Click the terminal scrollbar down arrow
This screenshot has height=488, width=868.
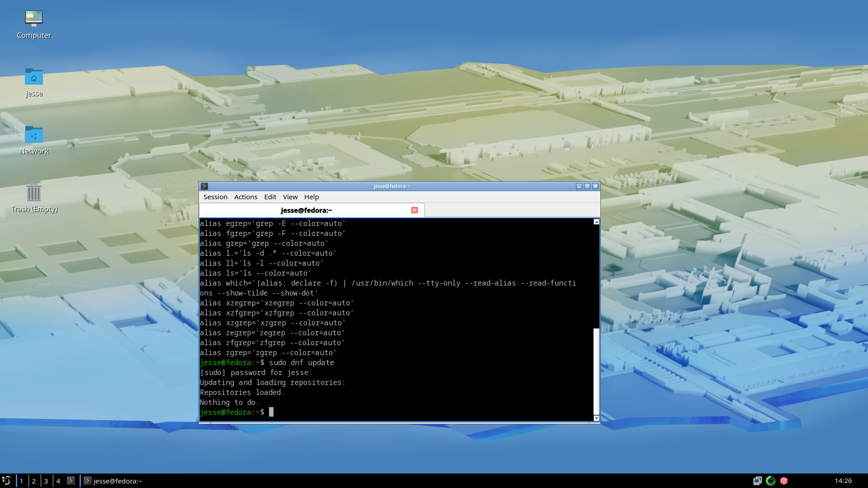point(596,418)
